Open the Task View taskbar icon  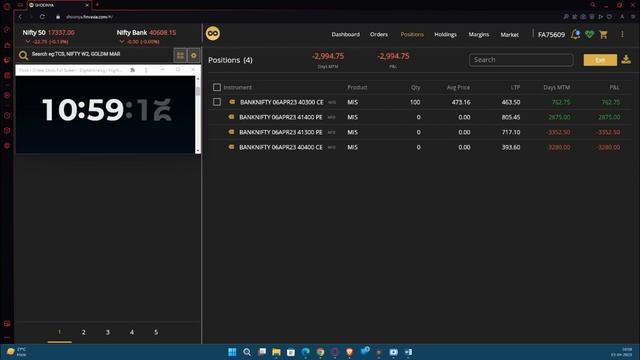(x=262, y=352)
